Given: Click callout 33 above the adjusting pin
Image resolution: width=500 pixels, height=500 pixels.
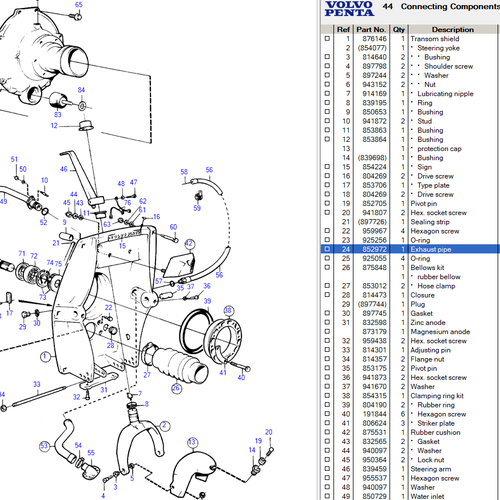Looking at the screenshot, I should click(37, 384).
